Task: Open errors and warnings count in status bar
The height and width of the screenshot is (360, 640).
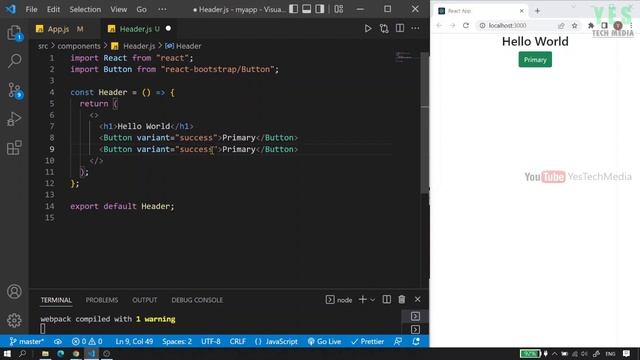Action: click(87, 342)
